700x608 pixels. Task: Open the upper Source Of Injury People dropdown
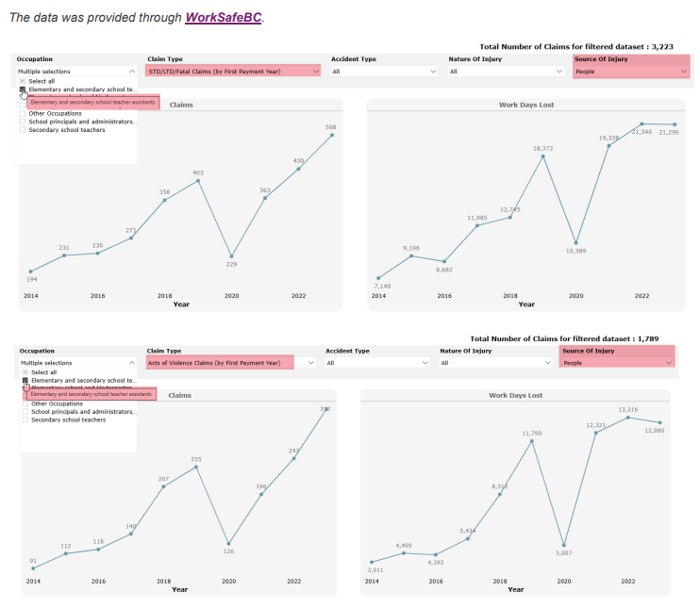684,71
